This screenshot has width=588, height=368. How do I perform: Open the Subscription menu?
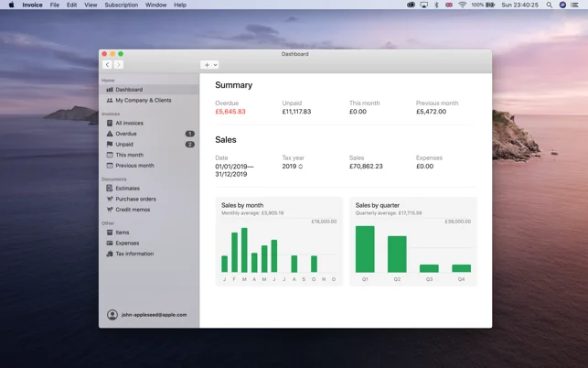(122, 5)
